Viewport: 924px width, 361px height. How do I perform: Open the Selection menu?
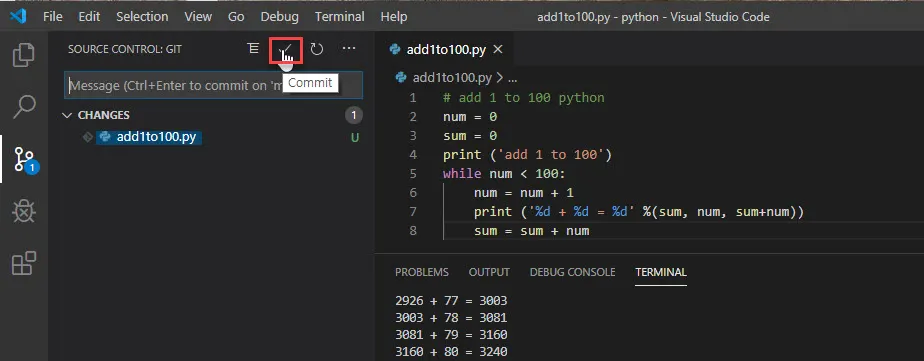(x=142, y=16)
